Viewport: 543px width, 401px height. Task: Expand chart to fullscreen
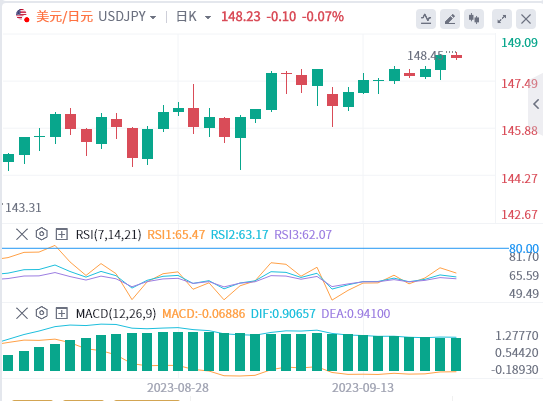coord(502,19)
